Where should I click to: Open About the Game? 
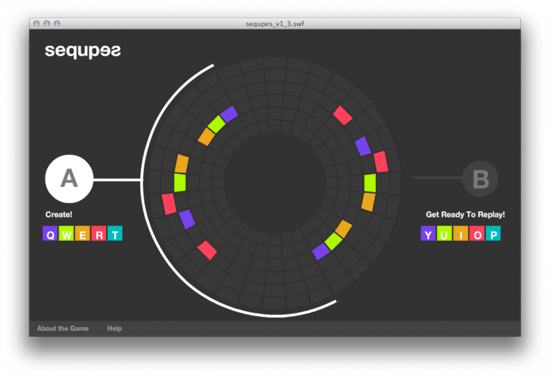[x=63, y=329]
